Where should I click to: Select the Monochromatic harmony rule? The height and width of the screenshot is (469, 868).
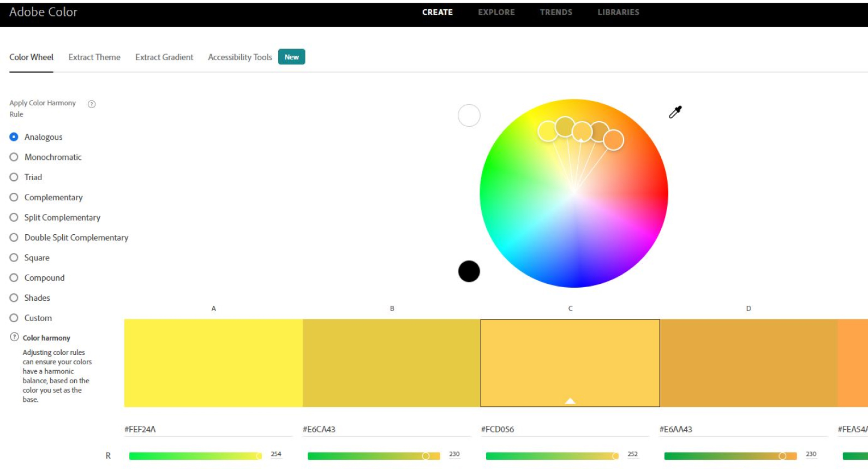coord(14,157)
